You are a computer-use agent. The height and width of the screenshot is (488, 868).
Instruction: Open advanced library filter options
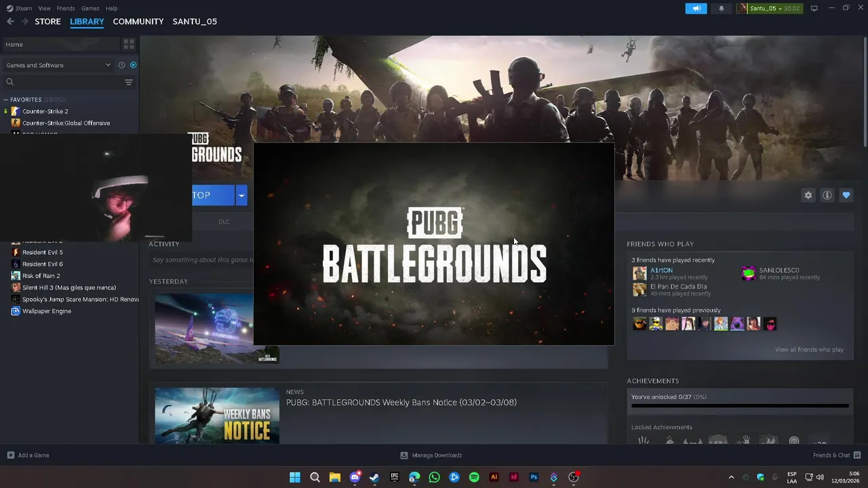tap(129, 82)
